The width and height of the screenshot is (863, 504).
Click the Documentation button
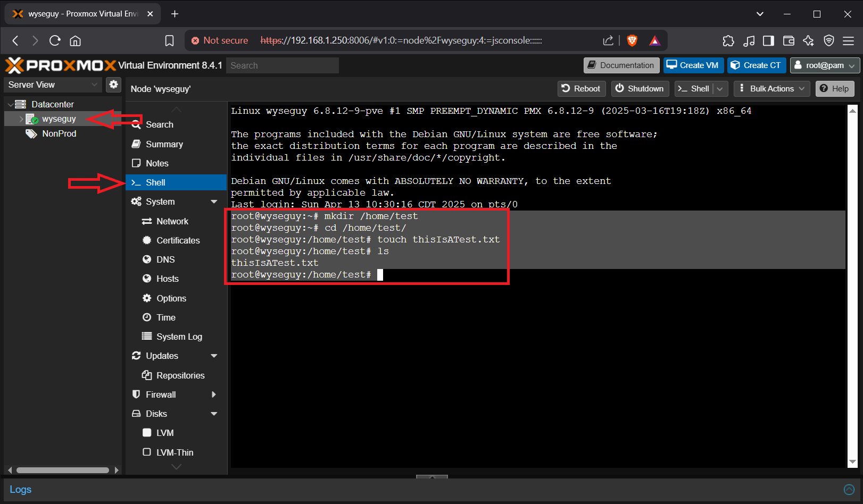click(x=621, y=65)
